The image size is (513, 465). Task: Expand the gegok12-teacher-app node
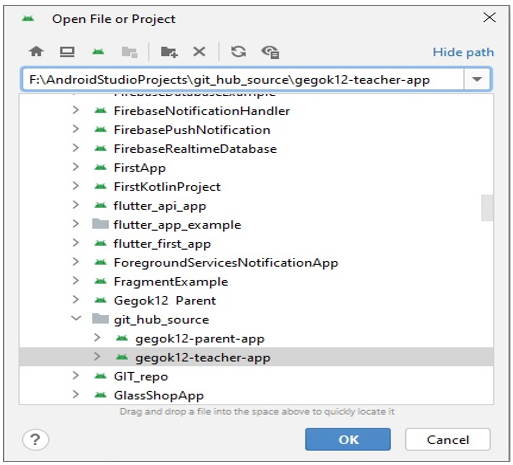pyautogui.click(x=97, y=357)
